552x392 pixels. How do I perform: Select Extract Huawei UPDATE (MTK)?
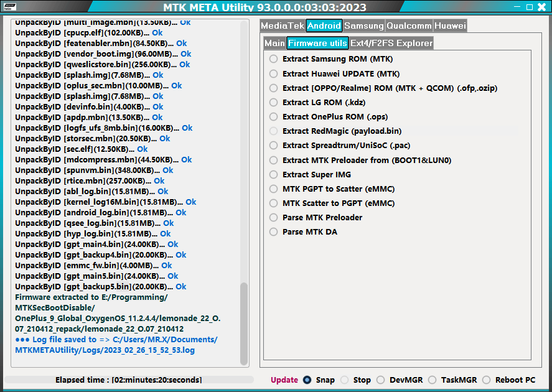click(x=273, y=73)
